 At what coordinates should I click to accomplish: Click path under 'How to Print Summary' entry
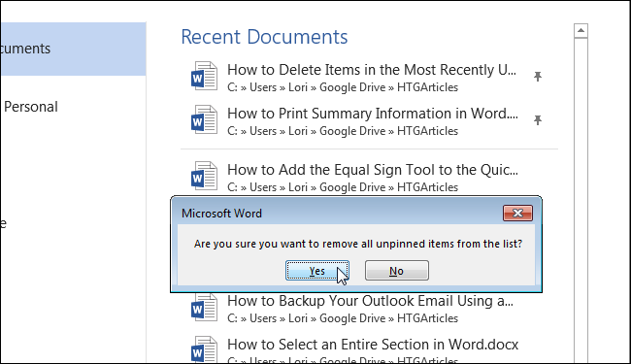343,131
